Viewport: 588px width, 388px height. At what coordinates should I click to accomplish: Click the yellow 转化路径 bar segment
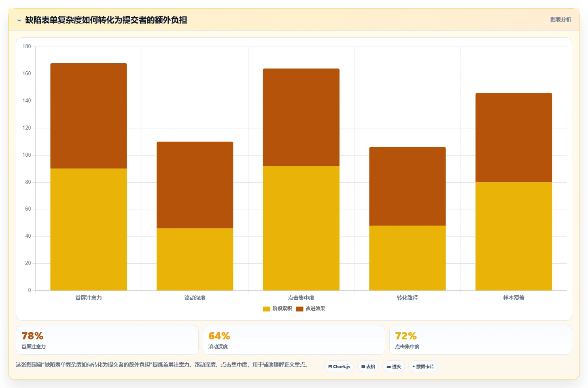(x=408, y=258)
